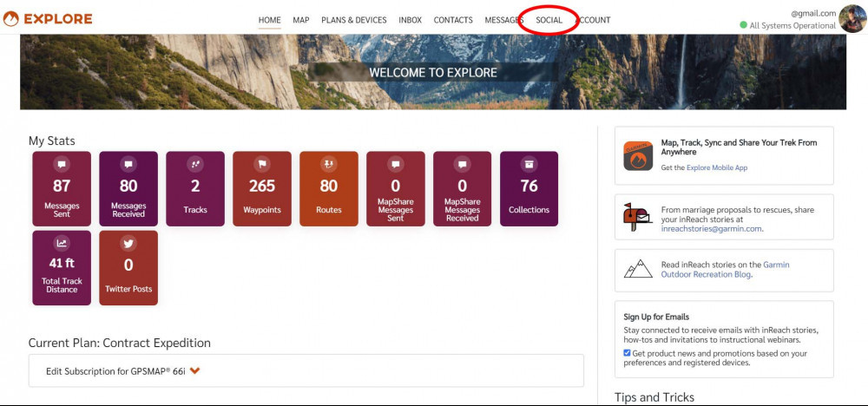
Task: Click Current Plan: Contract Expedition heading
Action: [x=120, y=343]
